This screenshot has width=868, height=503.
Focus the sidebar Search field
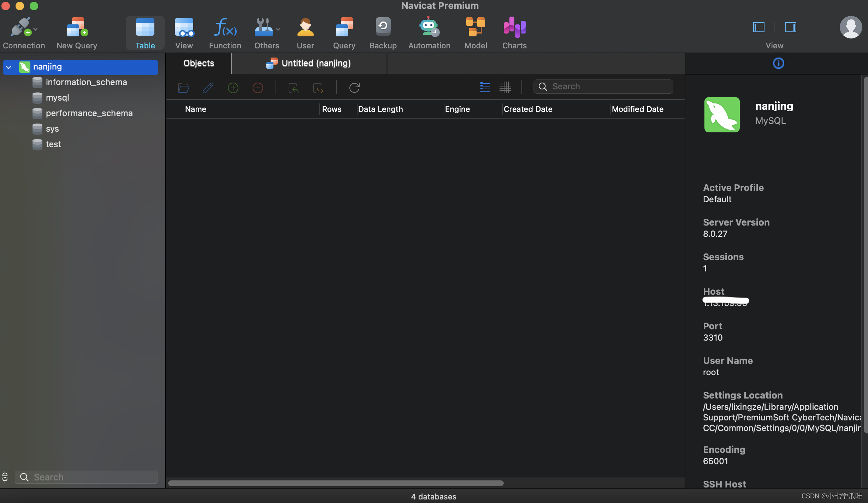[x=86, y=477]
